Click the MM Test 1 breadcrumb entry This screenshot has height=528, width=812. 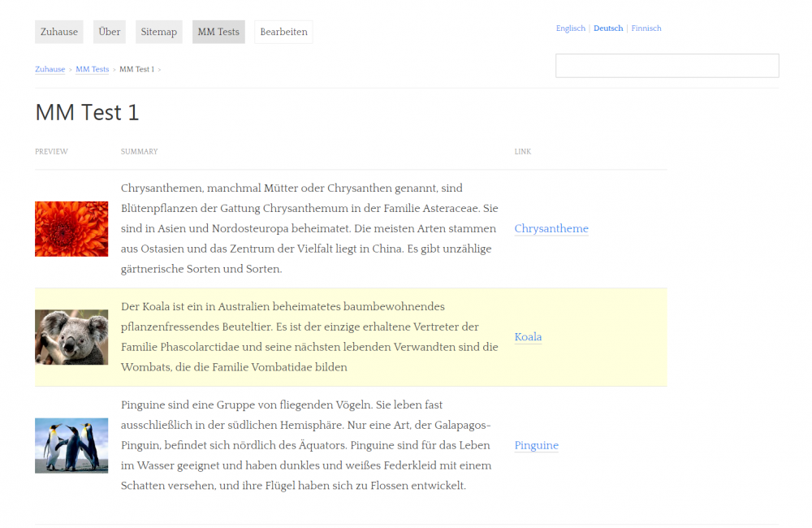click(136, 69)
